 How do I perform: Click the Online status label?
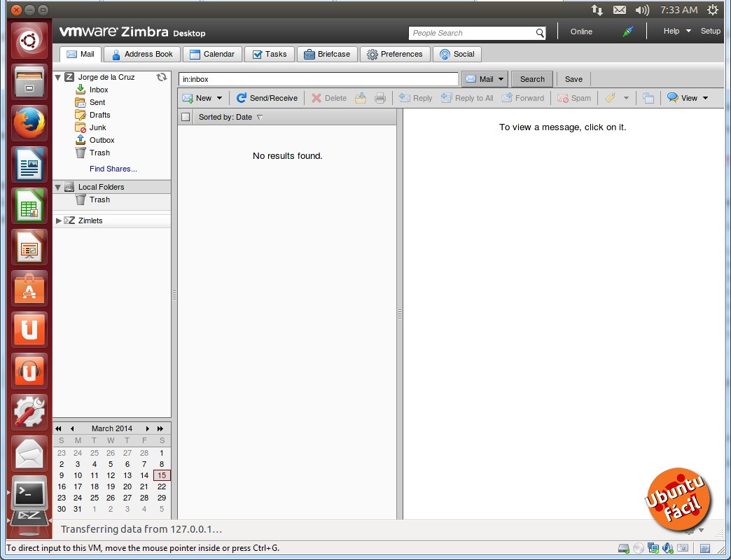coord(581,31)
